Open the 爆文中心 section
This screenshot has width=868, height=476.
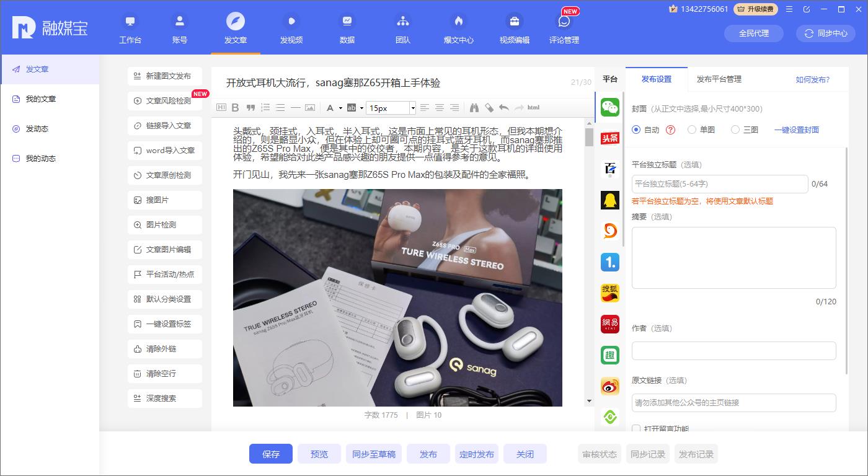point(459,29)
